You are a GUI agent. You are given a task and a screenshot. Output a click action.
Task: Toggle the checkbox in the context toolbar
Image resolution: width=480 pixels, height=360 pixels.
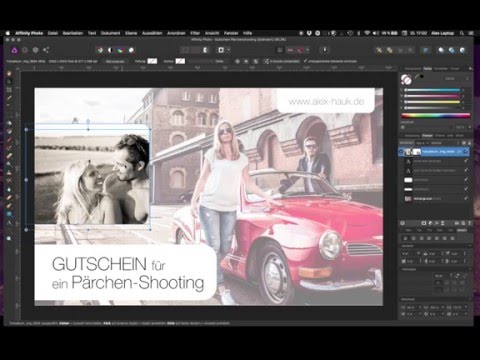coord(305,61)
